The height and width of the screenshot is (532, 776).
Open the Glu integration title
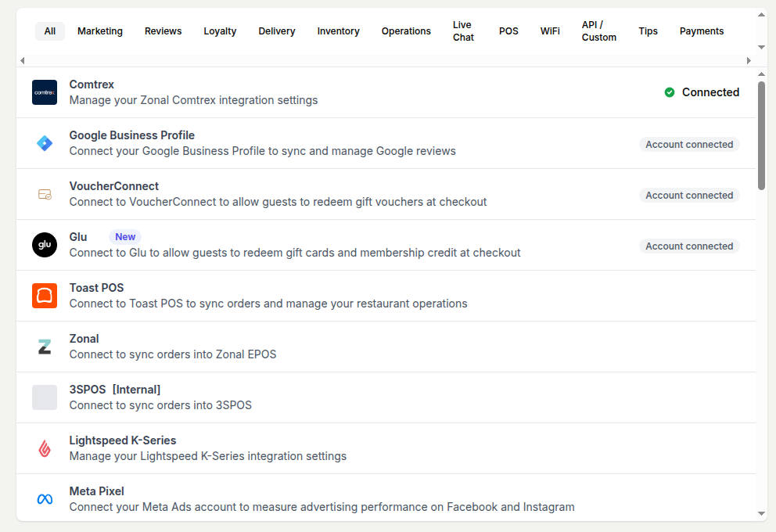[78, 237]
